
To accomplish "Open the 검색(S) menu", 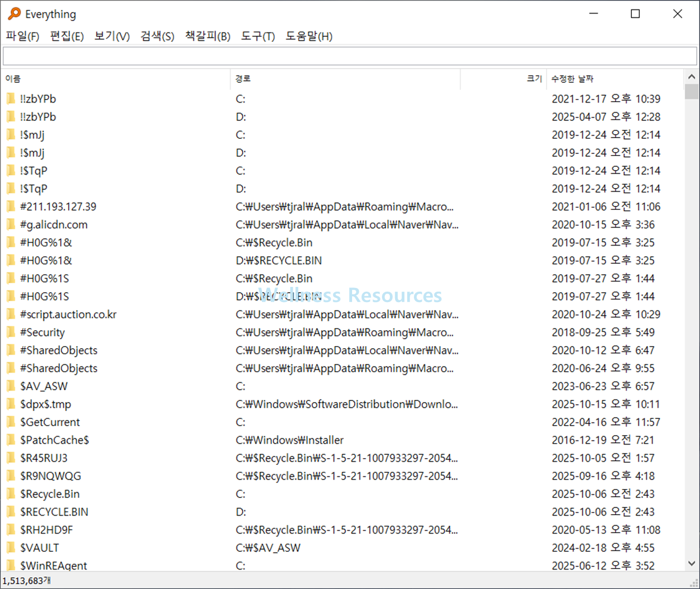I will (x=158, y=36).
